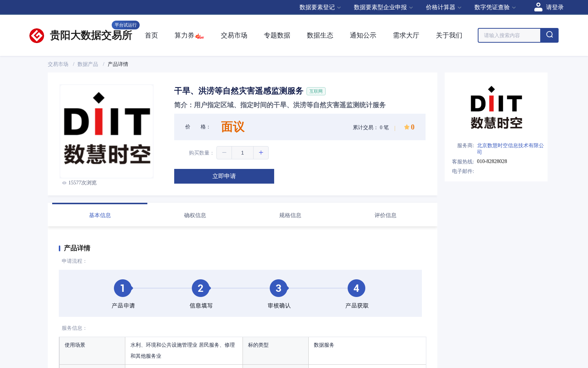Image resolution: width=588 pixels, height=368 pixels.
Task: Click the large DIIT product image
Action: click(x=107, y=131)
